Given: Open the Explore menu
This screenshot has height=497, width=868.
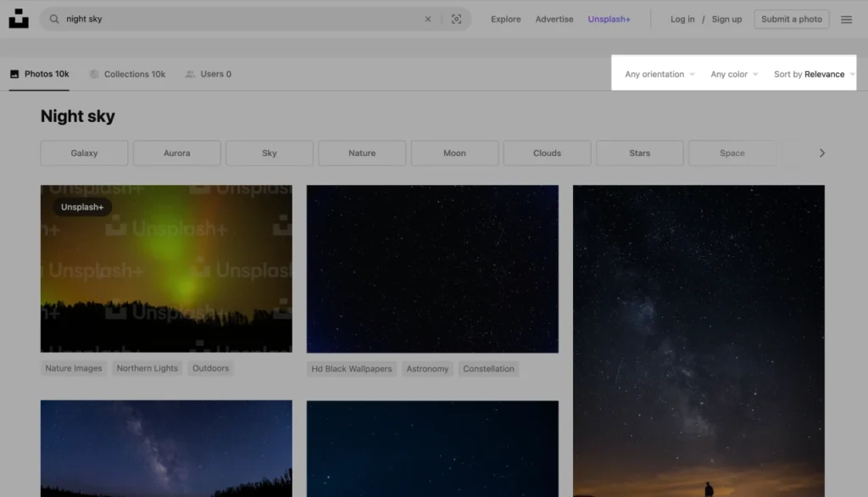Looking at the screenshot, I should tap(505, 19).
